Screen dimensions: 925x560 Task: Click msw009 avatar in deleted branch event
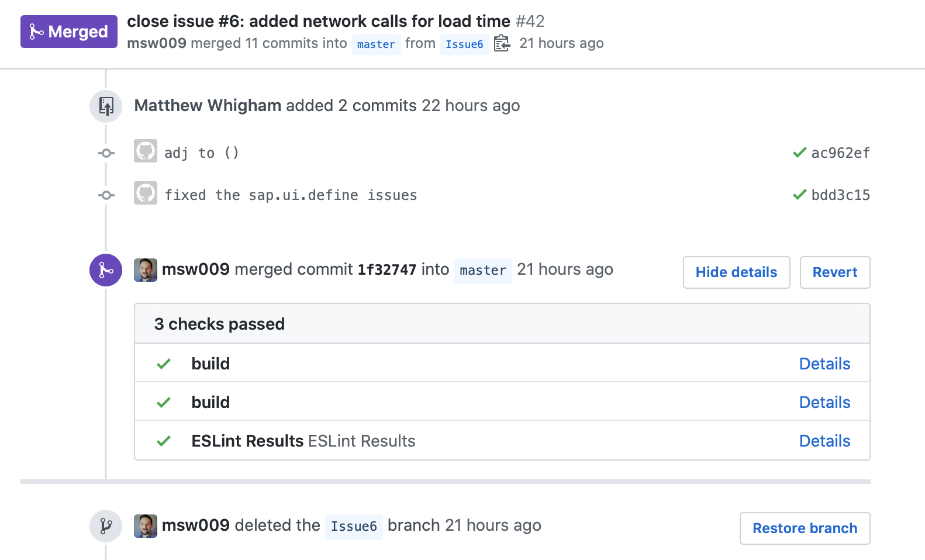[x=146, y=526]
